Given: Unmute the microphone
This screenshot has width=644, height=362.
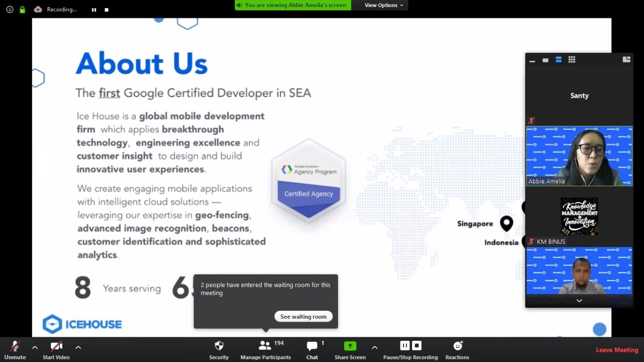Looking at the screenshot, I should coord(15,350).
